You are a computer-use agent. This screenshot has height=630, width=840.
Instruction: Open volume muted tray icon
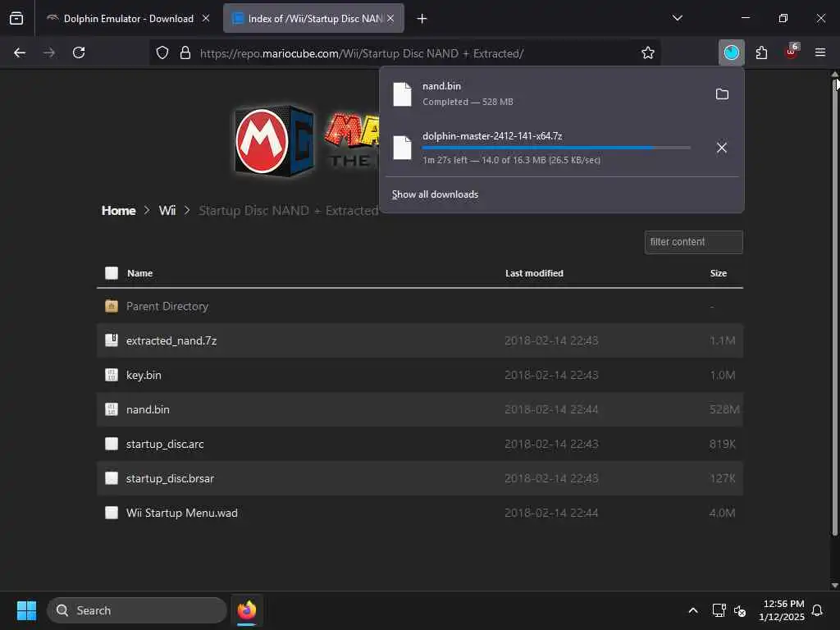740,610
